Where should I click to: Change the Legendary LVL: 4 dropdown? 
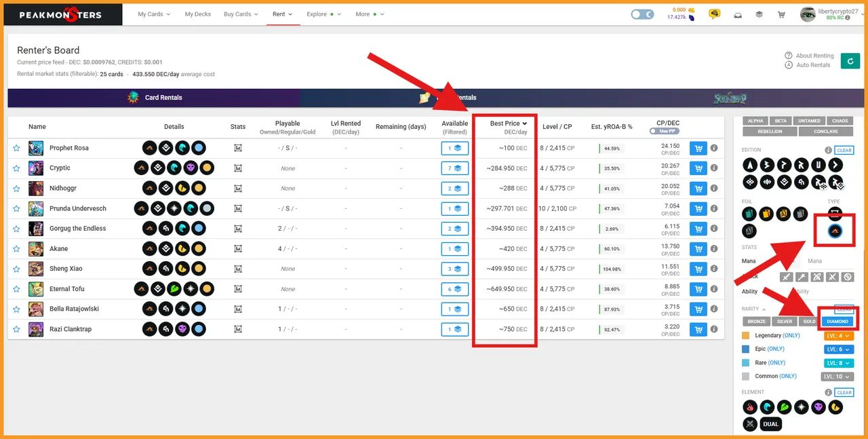point(839,336)
